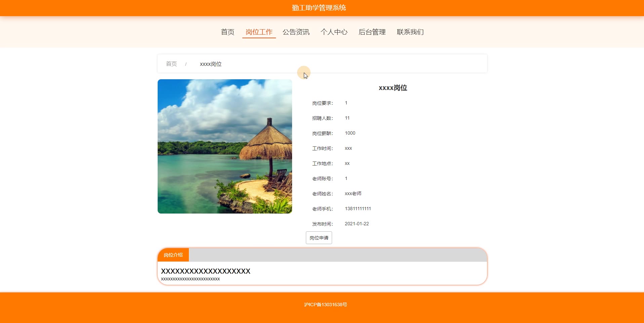Screen dimensions: 644x323
Task: Click the beach hut job image
Action: [225, 146]
